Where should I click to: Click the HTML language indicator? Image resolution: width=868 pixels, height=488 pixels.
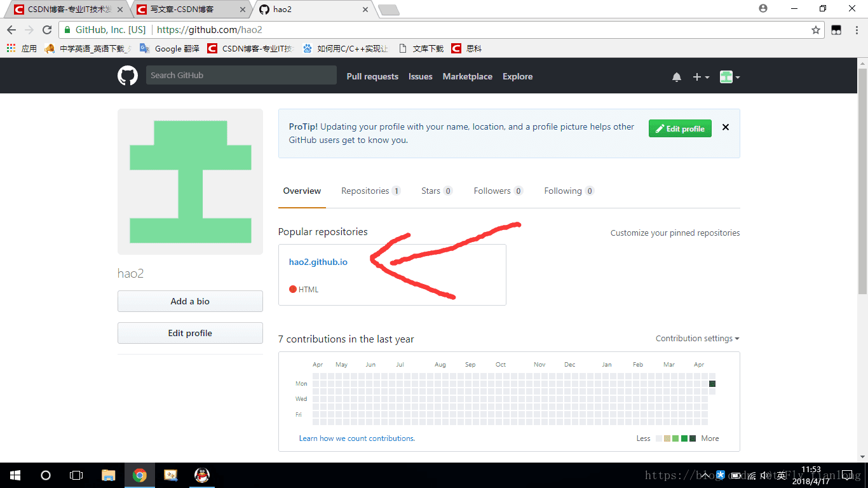click(x=304, y=290)
